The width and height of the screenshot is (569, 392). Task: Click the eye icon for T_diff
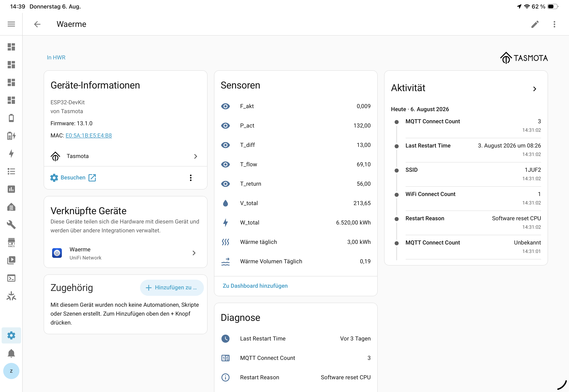tap(225, 145)
